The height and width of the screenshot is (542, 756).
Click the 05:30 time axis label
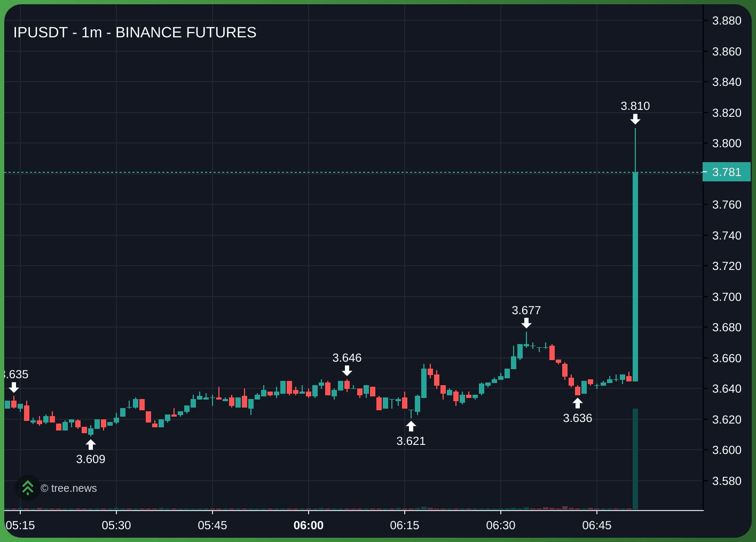click(116, 525)
